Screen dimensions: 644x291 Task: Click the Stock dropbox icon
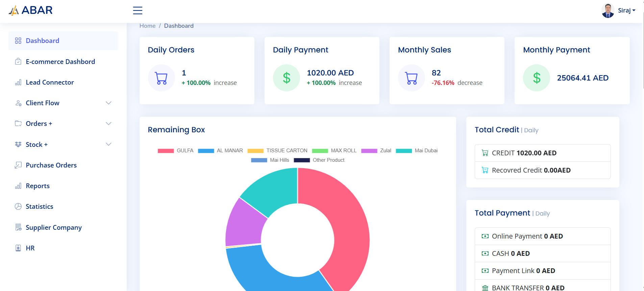18,144
